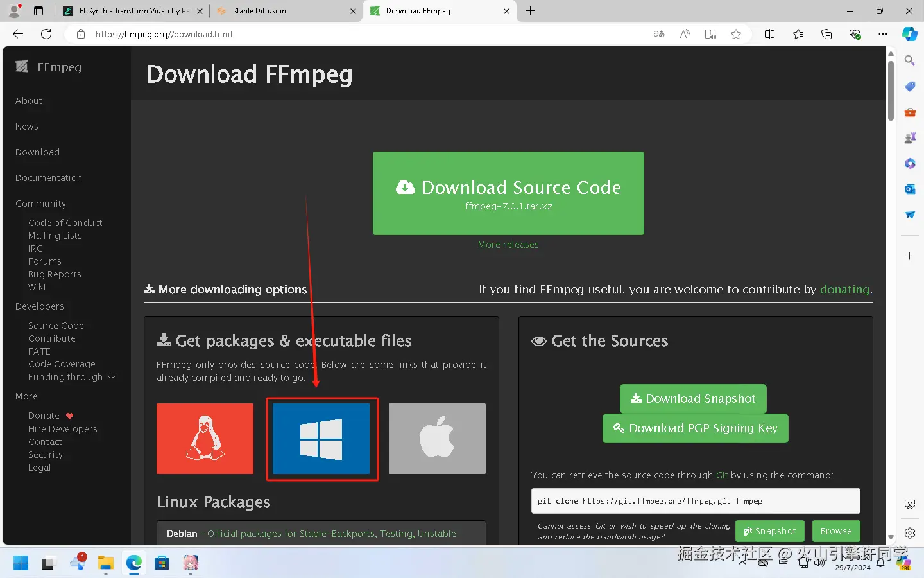
Task: Open Bug Reports sidebar link
Action: pos(55,274)
